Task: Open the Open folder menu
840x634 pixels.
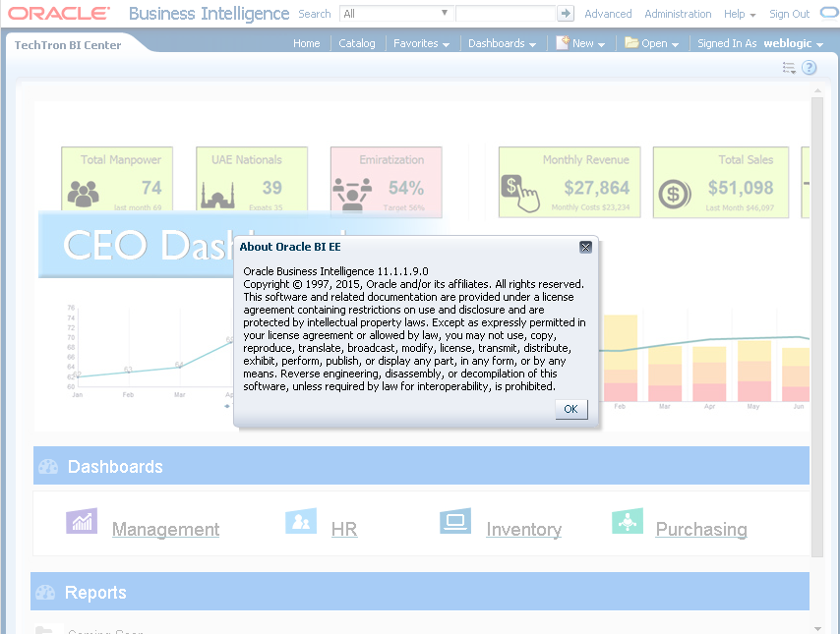Action: tap(652, 43)
